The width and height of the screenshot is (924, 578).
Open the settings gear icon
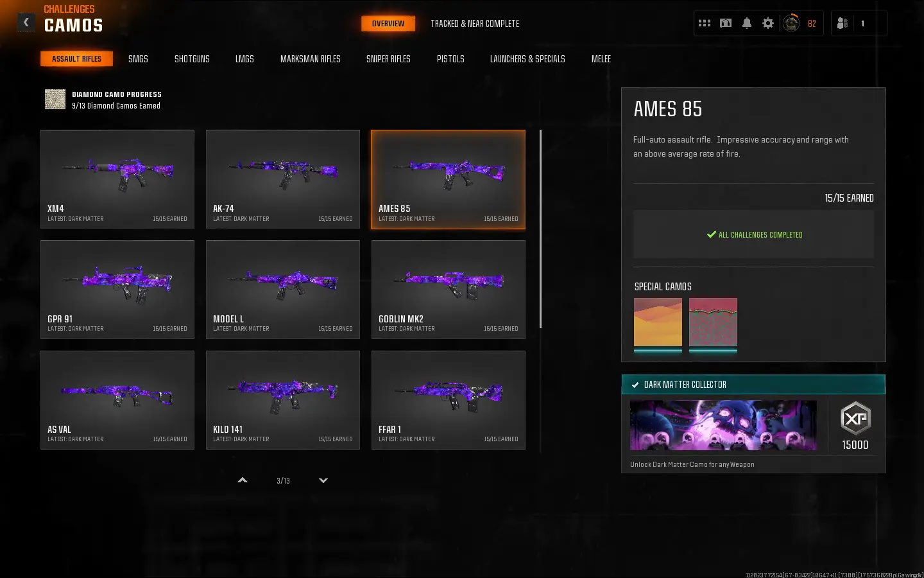(x=768, y=23)
